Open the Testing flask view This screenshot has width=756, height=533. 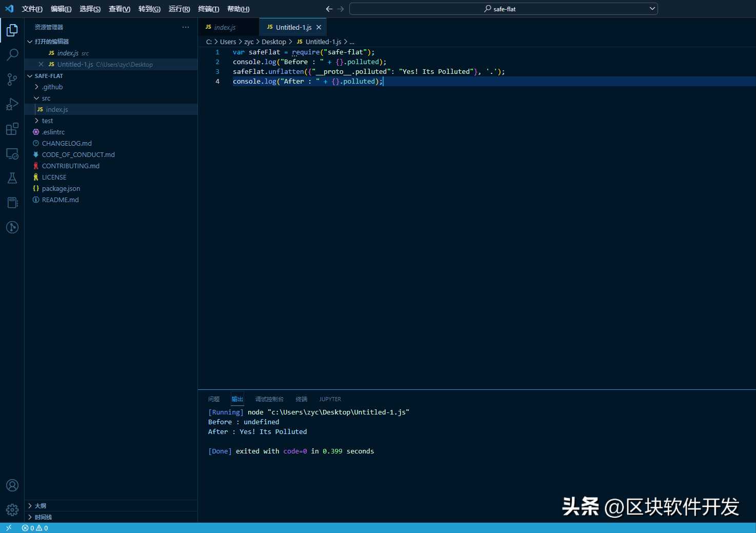[12, 178]
